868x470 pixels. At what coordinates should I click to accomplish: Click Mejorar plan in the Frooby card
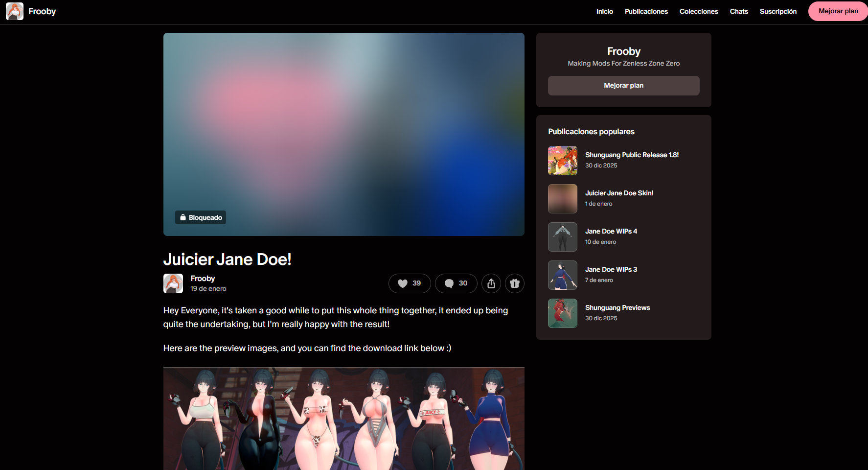pos(624,86)
